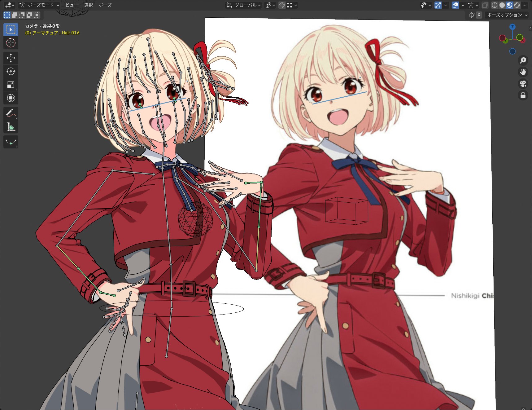This screenshot has height=410, width=532.
Task: Open the グローバル transform orientation dropdown
Action: pyautogui.click(x=244, y=5)
